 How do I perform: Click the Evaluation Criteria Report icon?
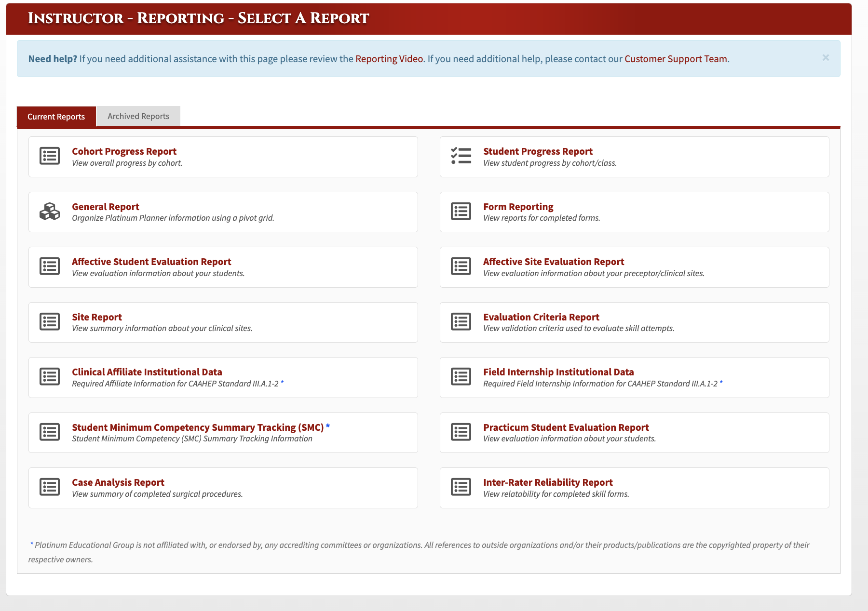click(x=461, y=322)
